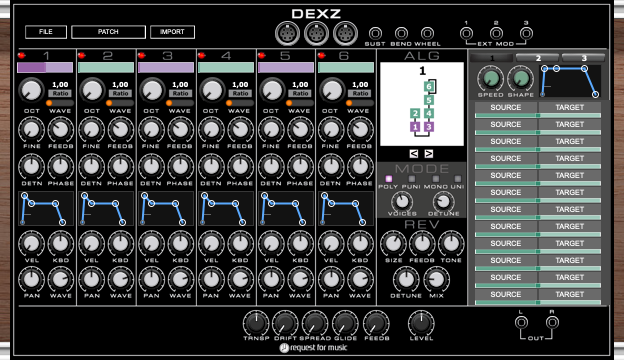Click the first MIDI DIN connector
This screenshot has height=360, width=624.
click(287, 33)
